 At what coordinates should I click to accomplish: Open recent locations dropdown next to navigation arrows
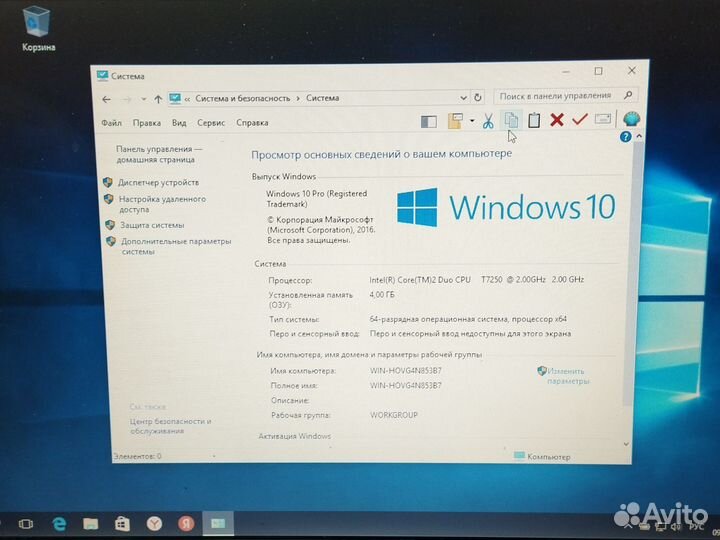(x=144, y=99)
